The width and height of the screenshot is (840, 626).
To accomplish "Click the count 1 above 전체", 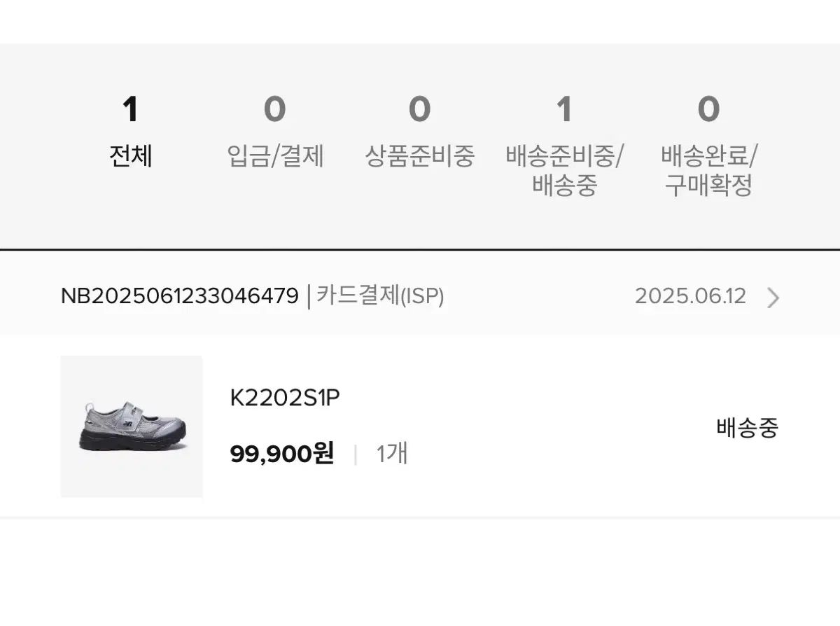I will click(x=131, y=110).
